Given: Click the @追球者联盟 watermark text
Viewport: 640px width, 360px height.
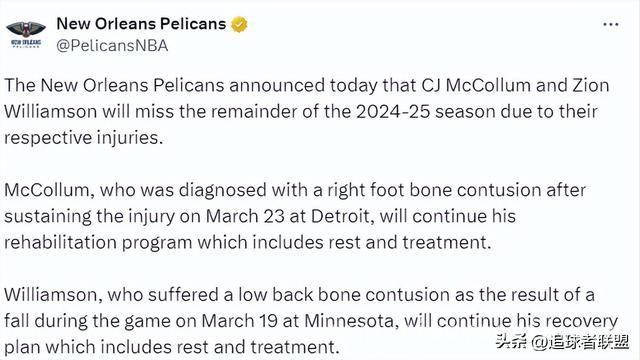Looking at the screenshot, I should 580,342.
